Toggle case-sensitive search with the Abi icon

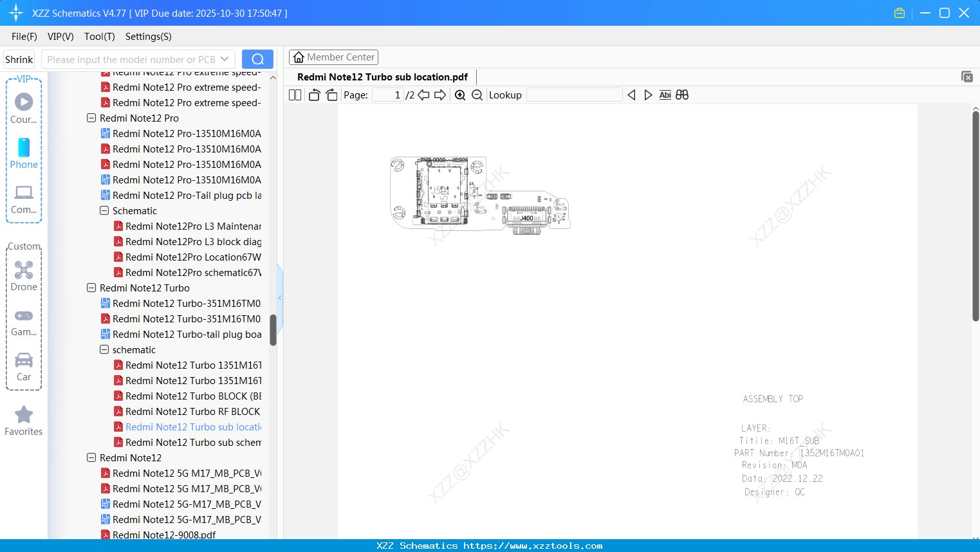(x=665, y=95)
